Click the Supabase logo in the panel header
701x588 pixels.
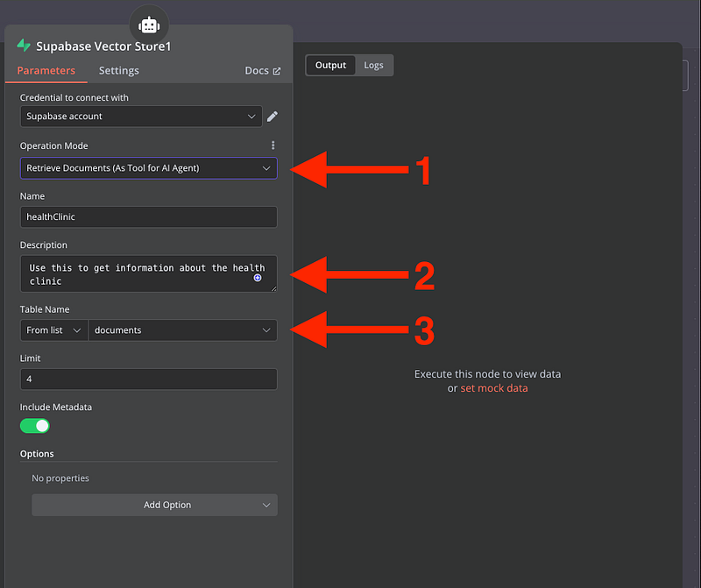pos(24,46)
